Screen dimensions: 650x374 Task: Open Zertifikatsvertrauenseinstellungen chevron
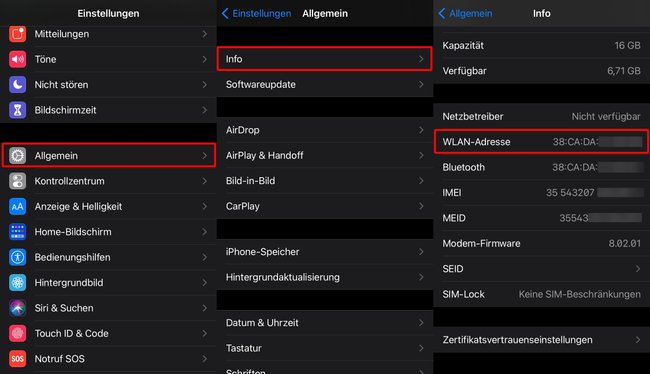pos(638,340)
